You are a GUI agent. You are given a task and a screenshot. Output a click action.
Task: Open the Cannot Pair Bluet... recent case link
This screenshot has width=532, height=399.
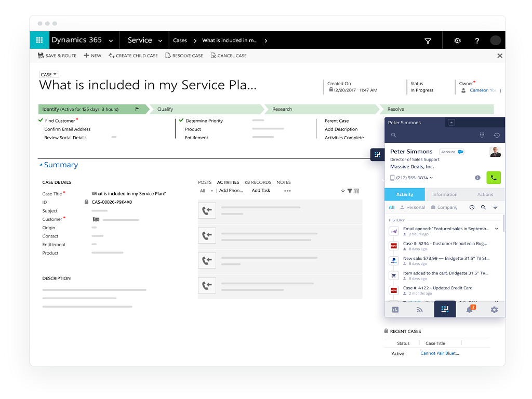440,353
